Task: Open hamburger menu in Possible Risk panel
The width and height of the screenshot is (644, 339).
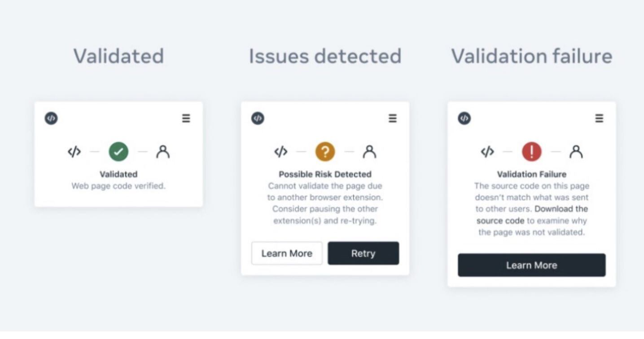Action: tap(393, 118)
